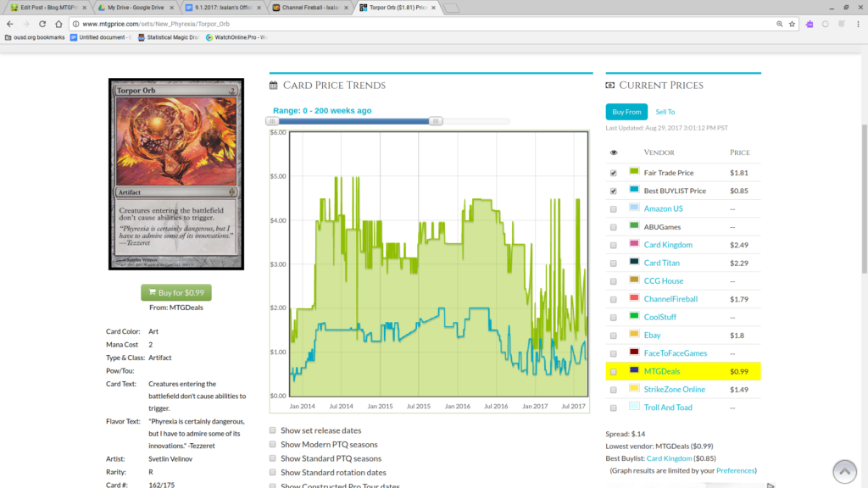View site info icon in address bar
The height and width of the screenshot is (488, 868).
pyautogui.click(x=76, y=24)
